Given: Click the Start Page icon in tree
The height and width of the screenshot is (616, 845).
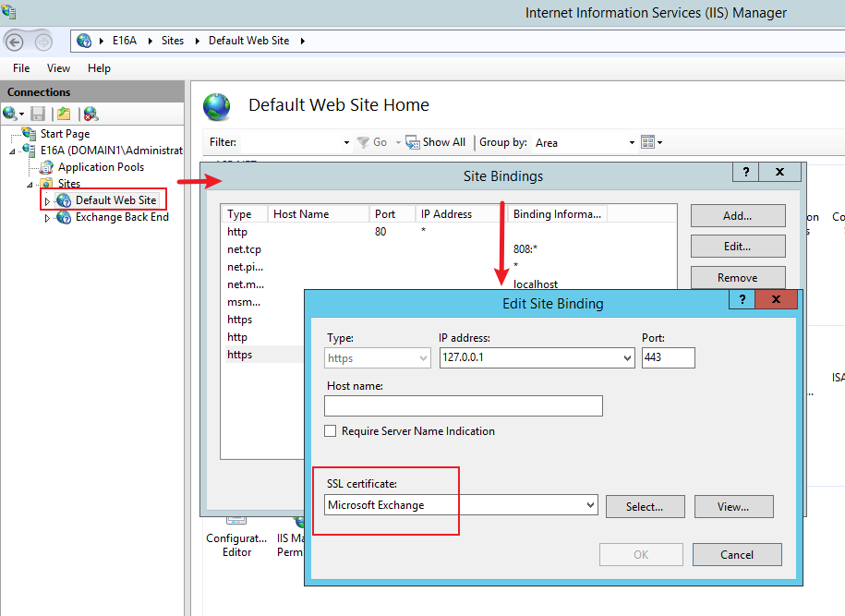Looking at the screenshot, I should (x=30, y=133).
